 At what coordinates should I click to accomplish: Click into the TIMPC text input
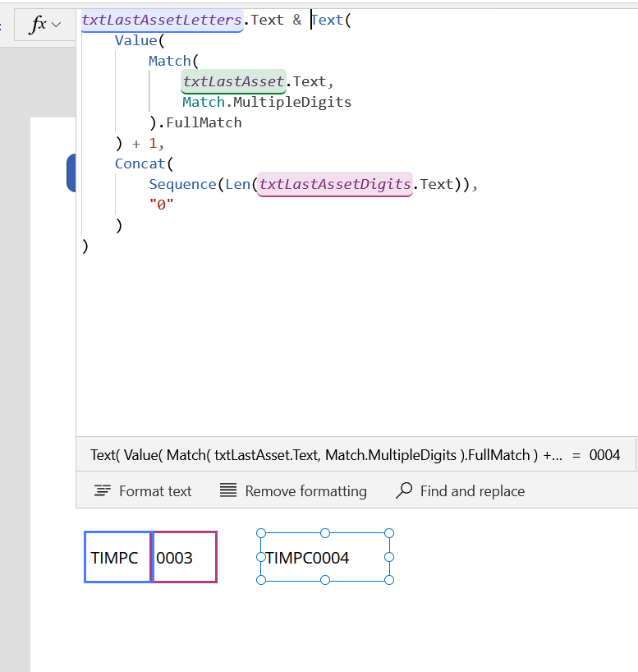coord(117,558)
